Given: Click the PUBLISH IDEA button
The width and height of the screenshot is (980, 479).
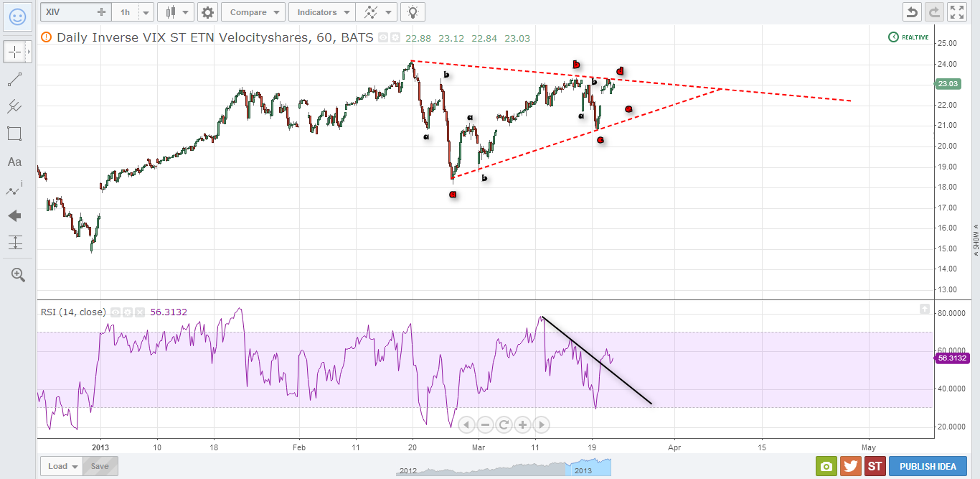Looking at the screenshot, I should click(x=928, y=466).
